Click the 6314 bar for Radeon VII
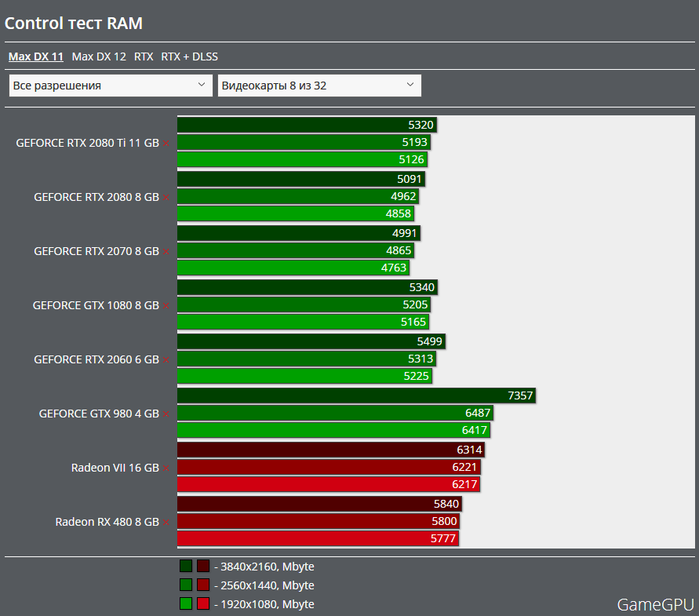The width and height of the screenshot is (699, 616). 331,450
